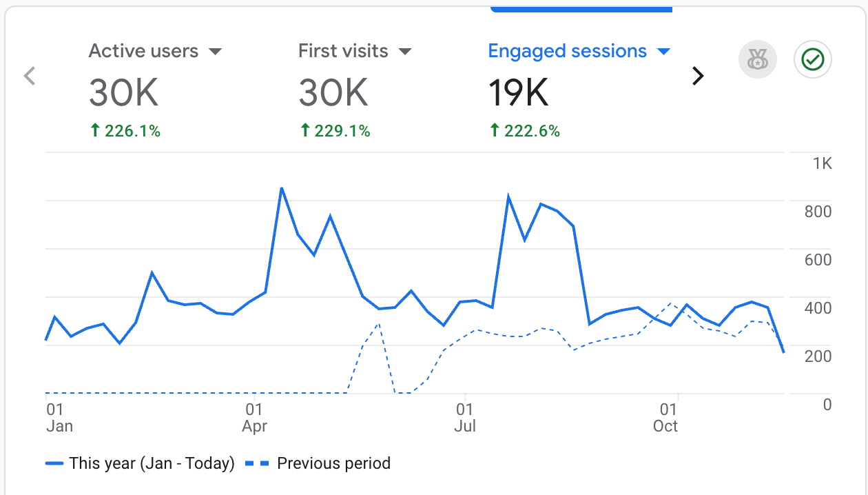This screenshot has width=868, height=495.
Task: Click the left arrow to show previous metrics
Action: point(29,76)
